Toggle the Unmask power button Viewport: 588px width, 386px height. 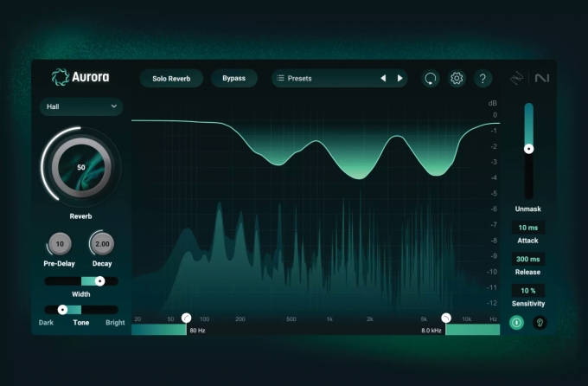coord(516,322)
